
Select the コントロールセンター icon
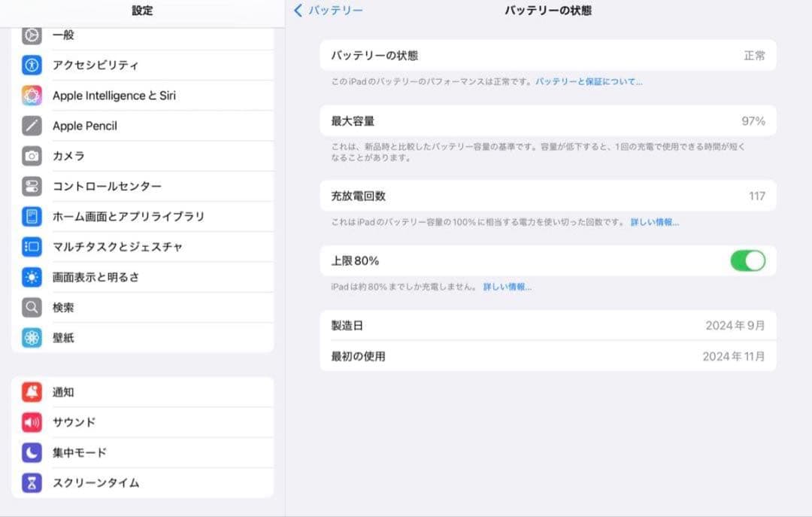pyautogui.click(x=31, y=186)
